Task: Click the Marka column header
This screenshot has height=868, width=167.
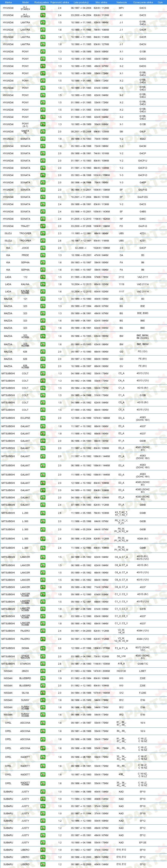Action: pyautogui.click(x=8, y=2)
